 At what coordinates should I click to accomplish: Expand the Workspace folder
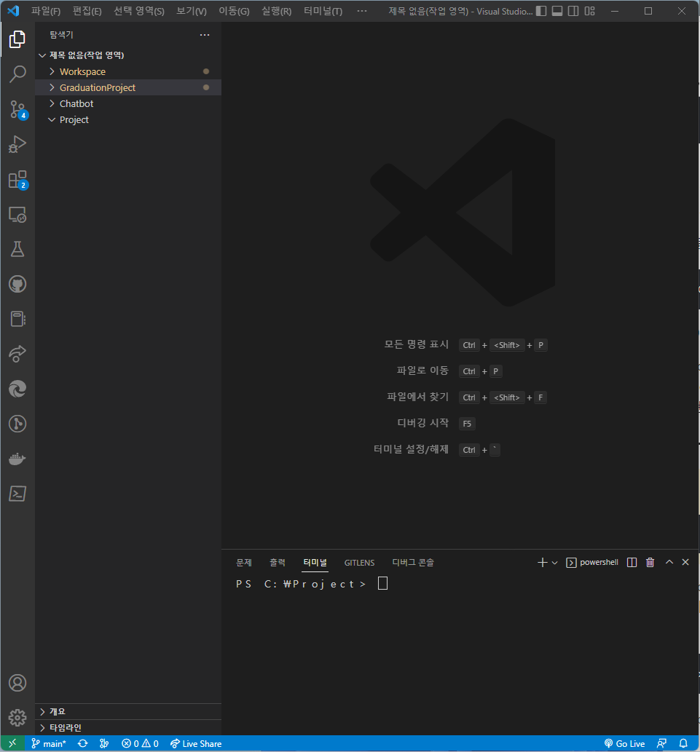pos(52,71)
